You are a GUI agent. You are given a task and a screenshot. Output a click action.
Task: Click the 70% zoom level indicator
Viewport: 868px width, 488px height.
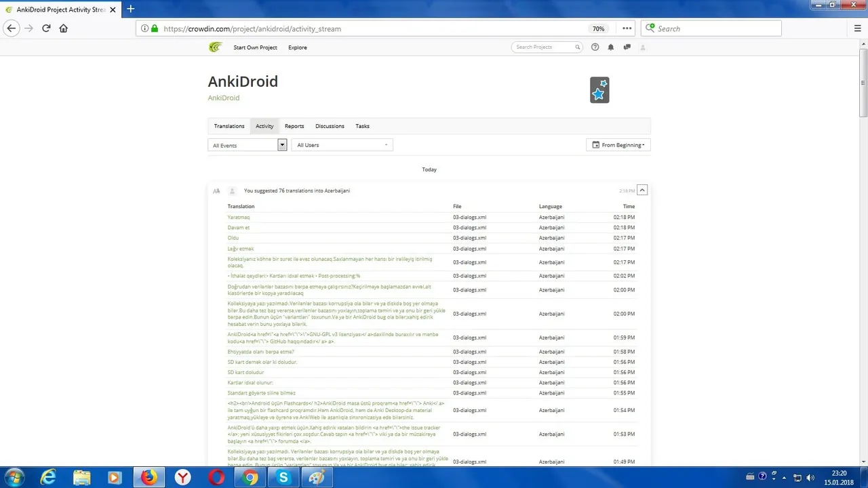coord(598,28)
